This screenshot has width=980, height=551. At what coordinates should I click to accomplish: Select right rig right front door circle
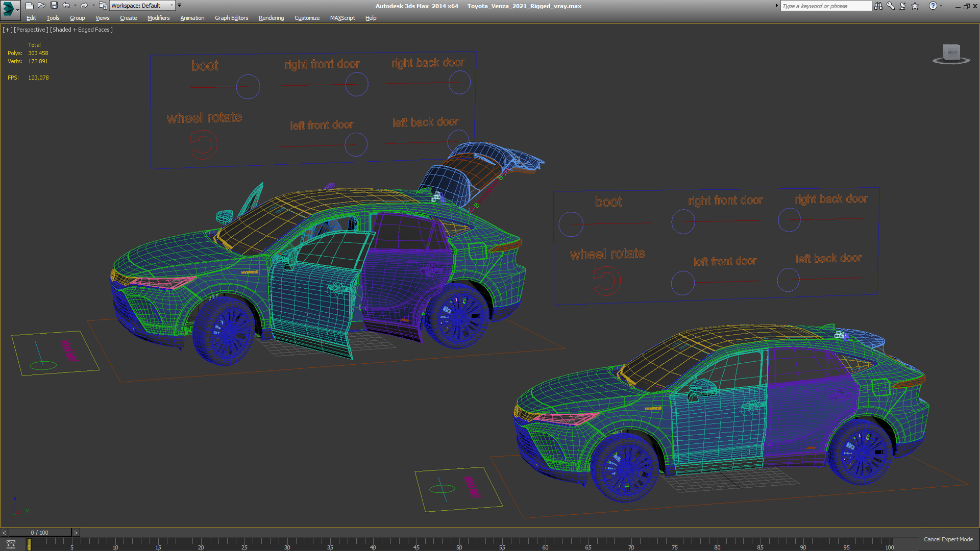683,222
